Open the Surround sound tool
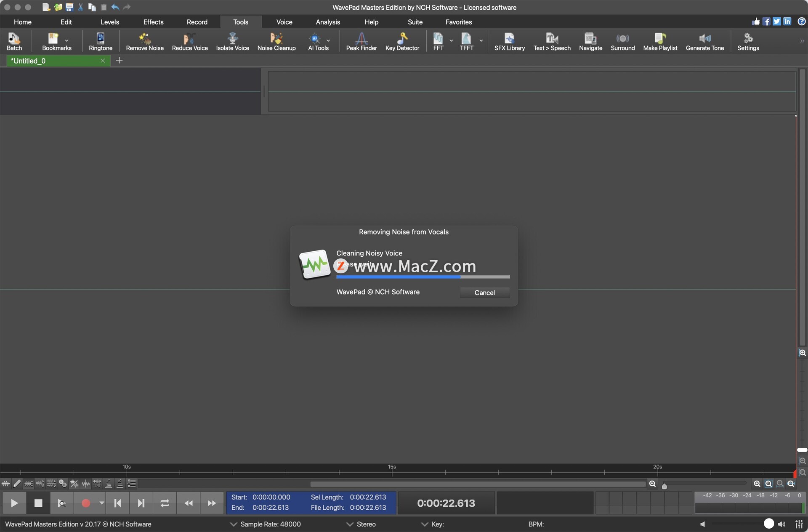The width and height of the screenshot is (808, 532). [x=623, y=42]
